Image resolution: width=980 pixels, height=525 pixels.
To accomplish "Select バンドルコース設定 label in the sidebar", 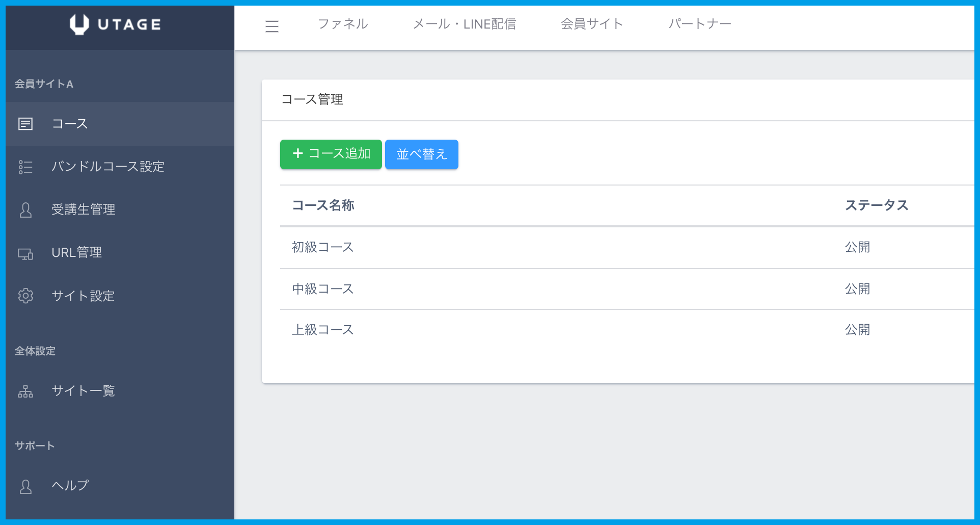I will coord(108,167).
